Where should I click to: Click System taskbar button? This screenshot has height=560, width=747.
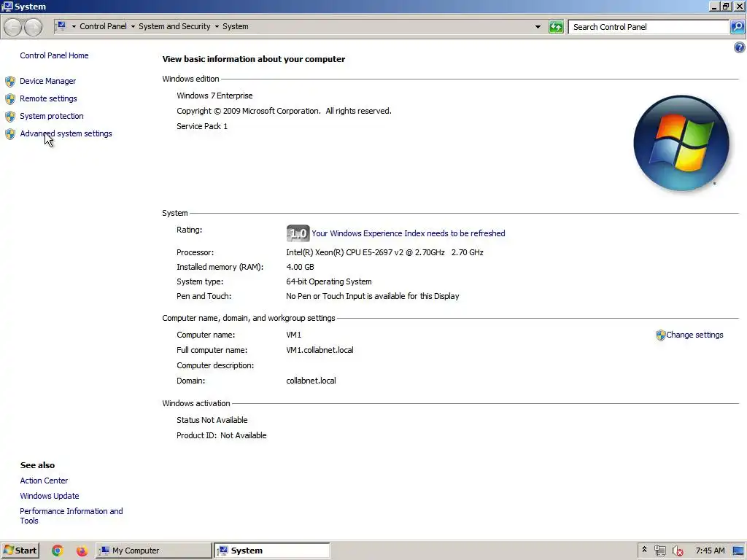(271, 551)
